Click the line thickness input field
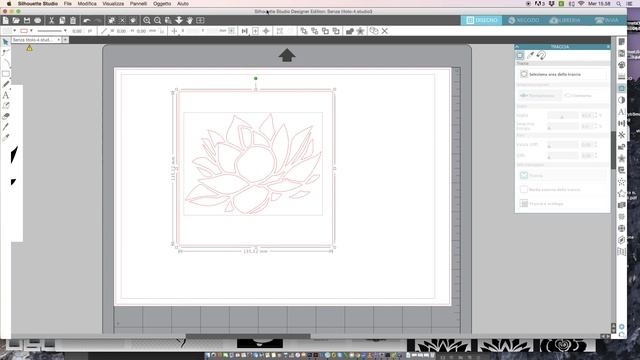640x360 pixels. point(77,31)
